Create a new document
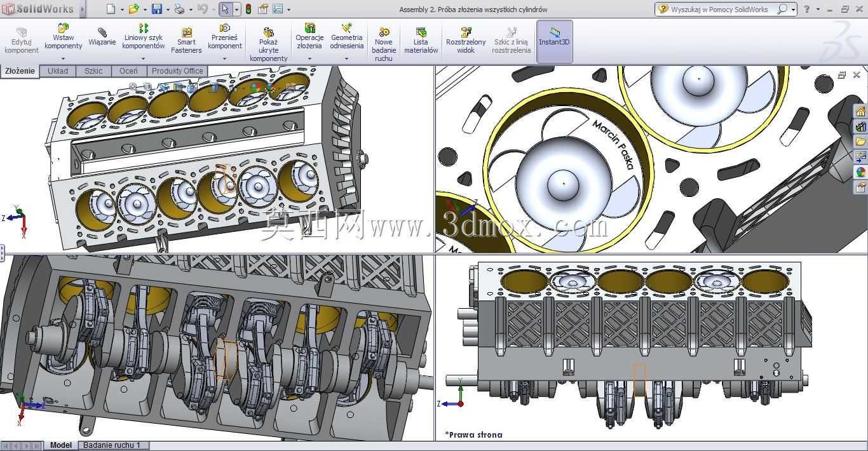Image resolution: width=868 pixels, height=451 pixels. click(x=111, y=9)
